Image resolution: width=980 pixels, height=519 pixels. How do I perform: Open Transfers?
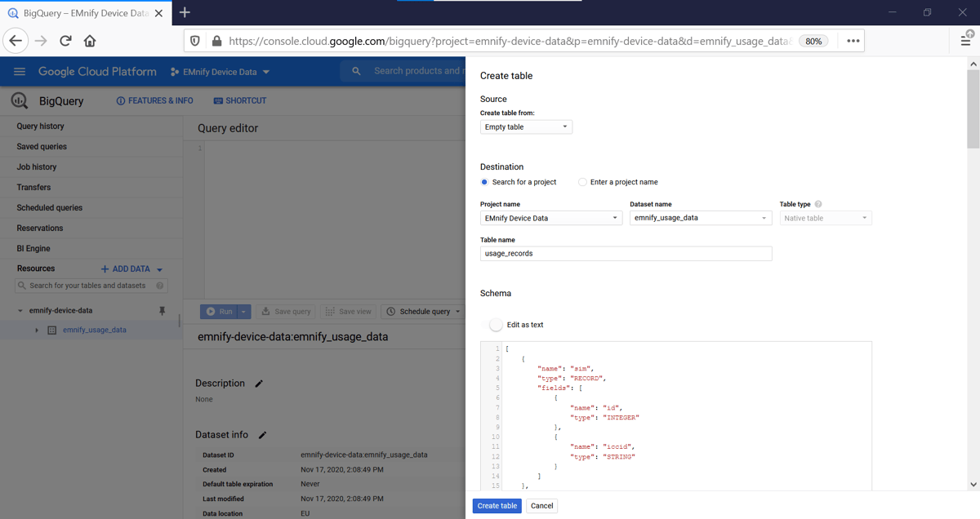pyautogui.click(x=90, y=188)
